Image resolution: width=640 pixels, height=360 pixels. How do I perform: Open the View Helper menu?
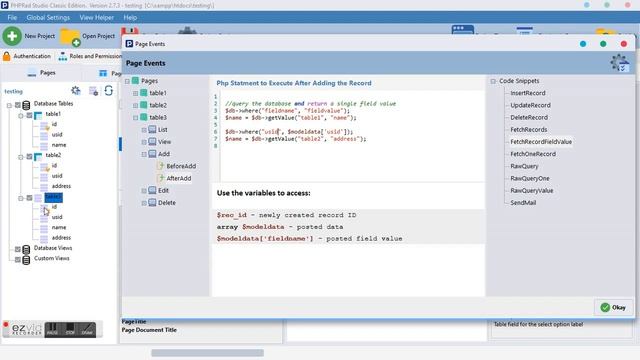click(x=97, y=18)
